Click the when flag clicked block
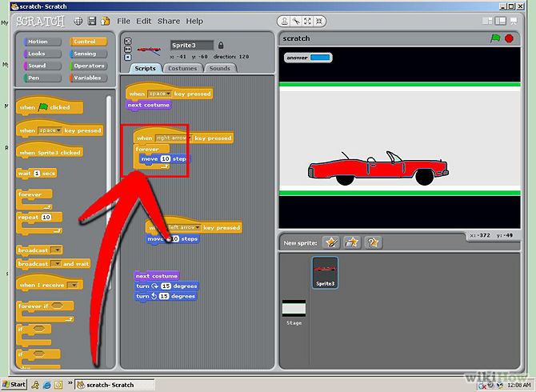536x392 pixels. point(50,106)
